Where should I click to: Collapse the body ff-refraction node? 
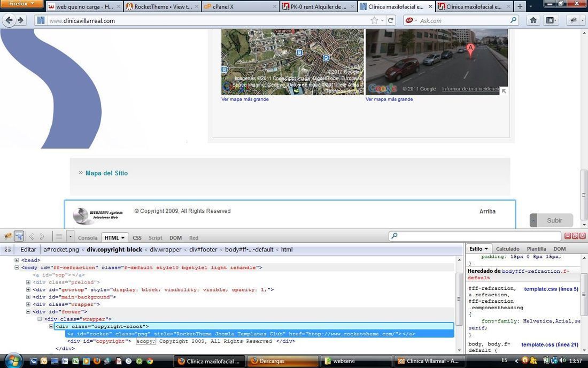click(x=17, y=267)
